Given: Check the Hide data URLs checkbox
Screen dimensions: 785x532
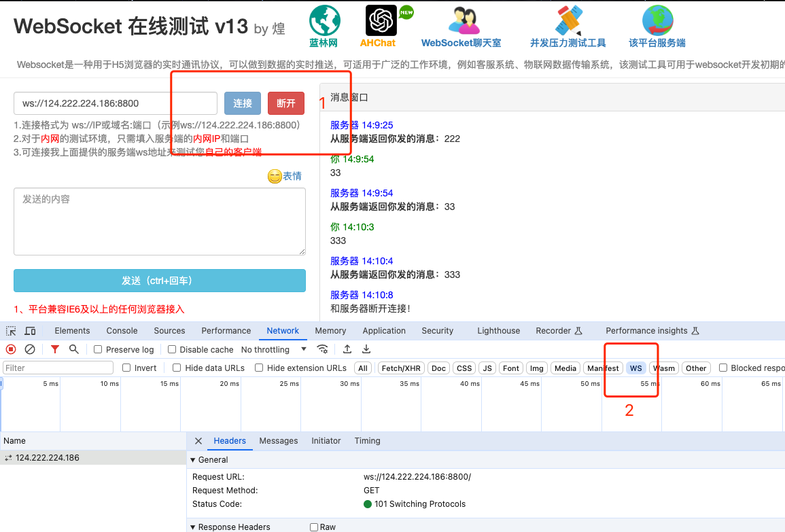Looking at the screenshot, I should [x=176, y=368].
